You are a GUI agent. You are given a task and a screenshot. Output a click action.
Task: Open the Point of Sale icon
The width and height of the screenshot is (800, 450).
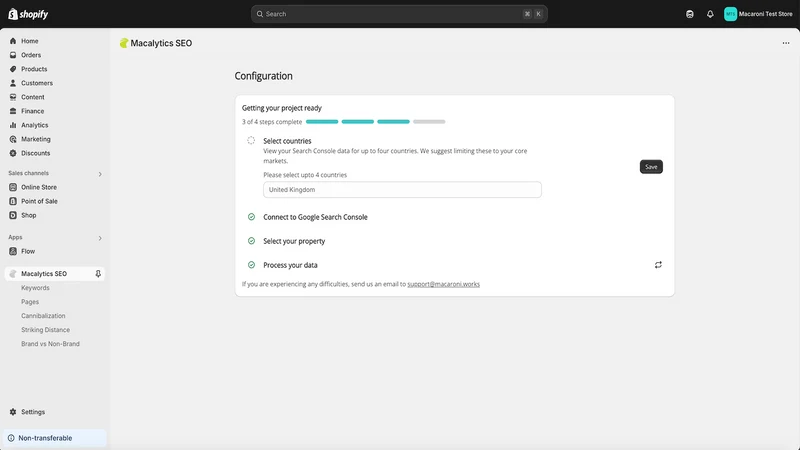pyautogui.click(x=13, y=202)
